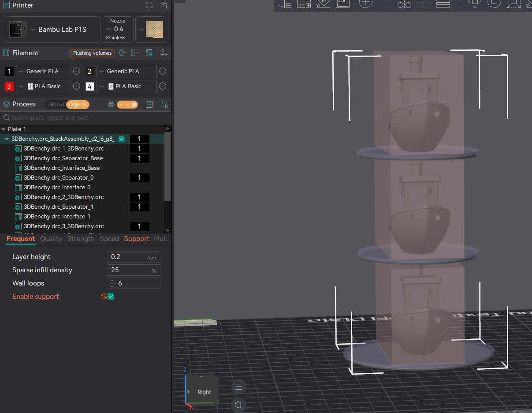Open the canvas hamburger menu icon
This screenshot has height=413, width=532.
tap(238, 387)
